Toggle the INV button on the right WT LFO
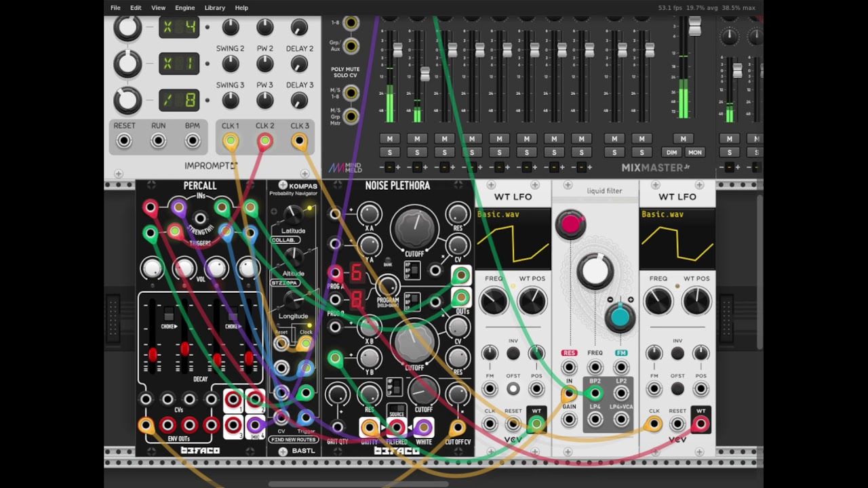The width and height of the screenshot is (868, 488). click(677, 353)
